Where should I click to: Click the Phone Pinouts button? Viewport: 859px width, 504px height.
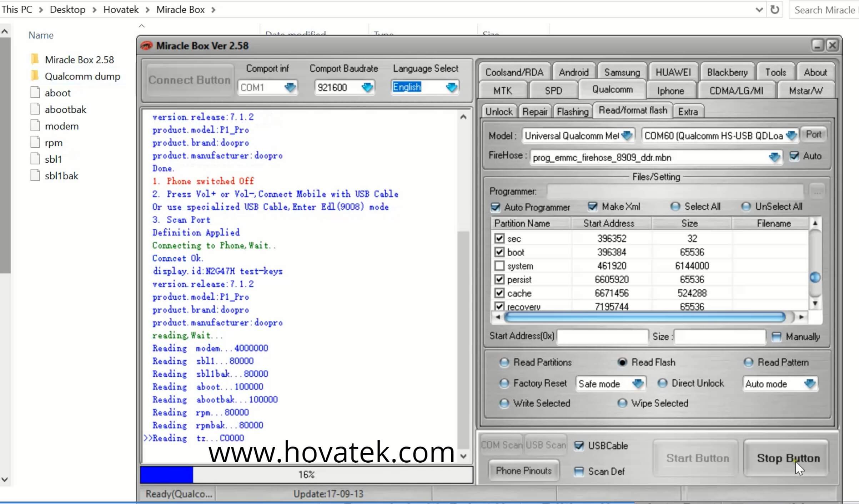(523, 471)
